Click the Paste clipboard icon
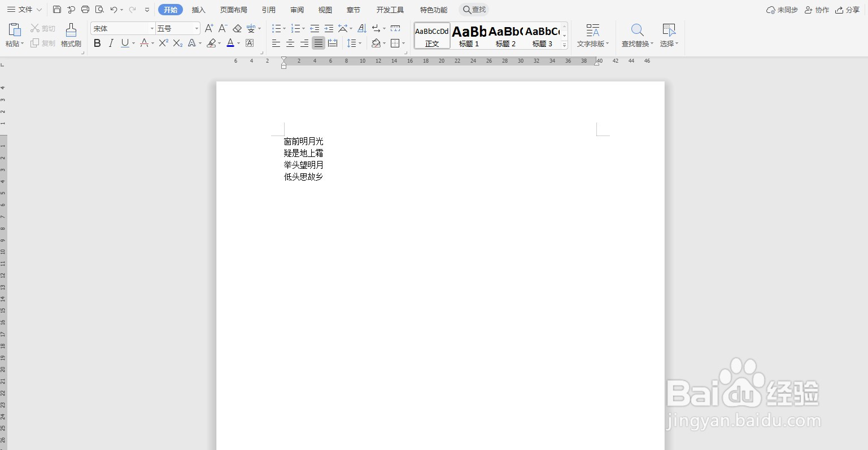The image size is (868, 450). pos(15,30)
